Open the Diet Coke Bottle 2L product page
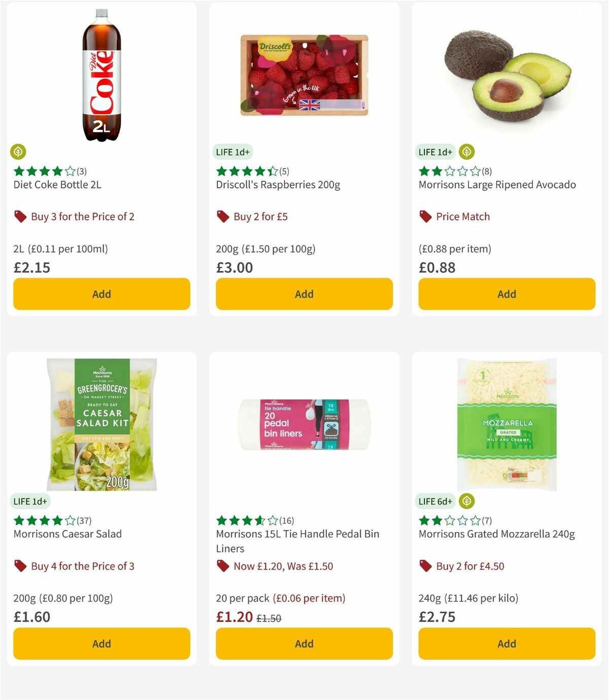Screen dimensions: 609x700 (57, 185)
